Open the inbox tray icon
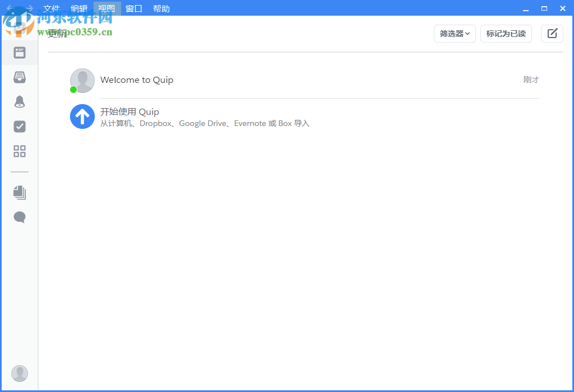This screenshot has width=574, height=392. pyautogui.click(x=20, y=77)
